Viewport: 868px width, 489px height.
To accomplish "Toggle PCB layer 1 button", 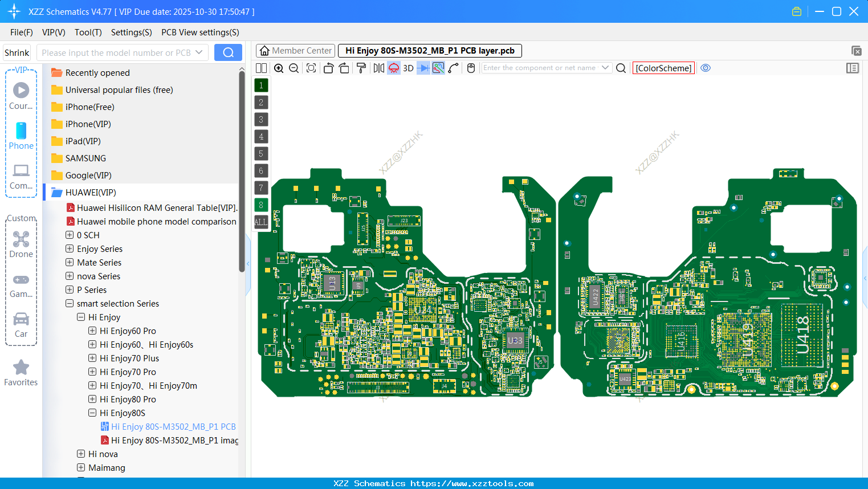I will (x=261, y=85).
